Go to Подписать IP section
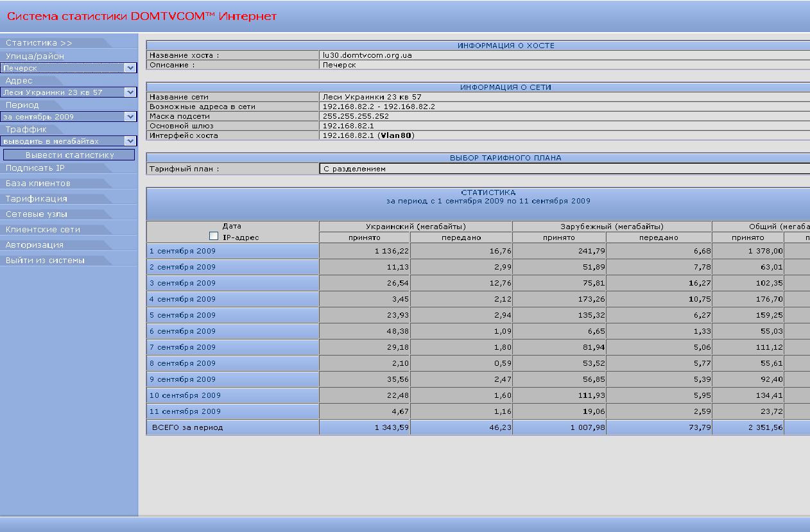This screenshot has height=532, width=810. pyautogui.click(x=35, y=168)
